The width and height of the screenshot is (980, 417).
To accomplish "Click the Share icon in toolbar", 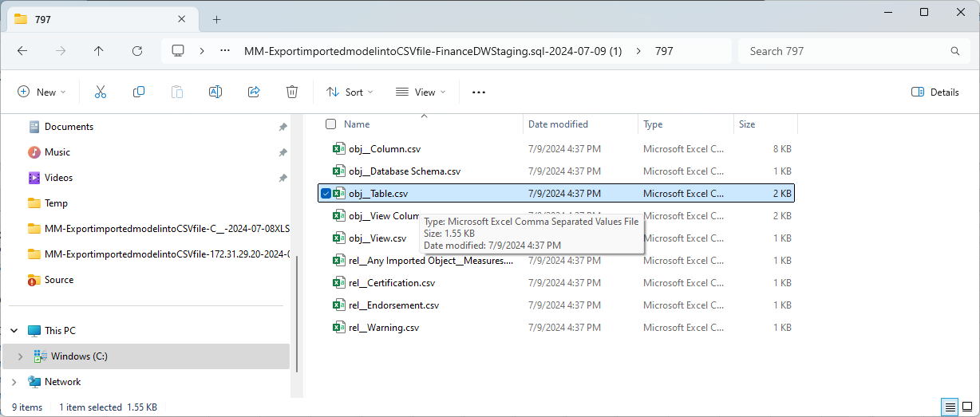I will 254,92.
